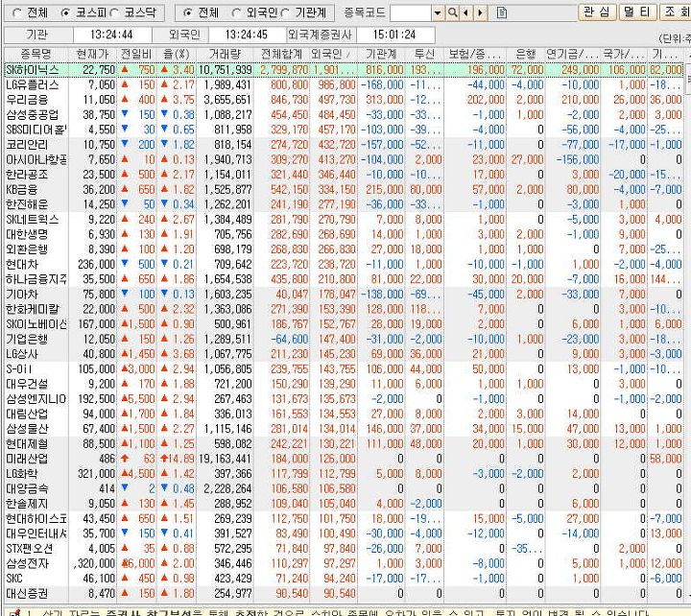The height and width of the screenshot is (616, 691).
Task: Click the 종목코드 input field
Action: [411, 12]
